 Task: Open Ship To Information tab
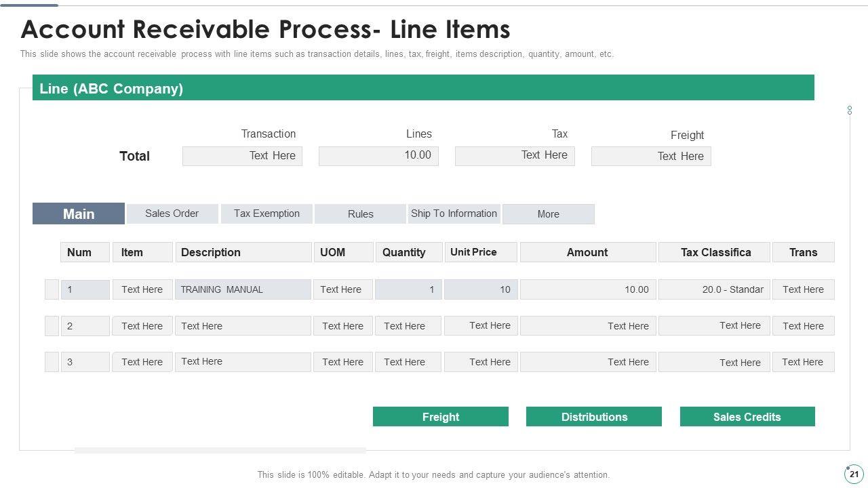tap(454, 213)
